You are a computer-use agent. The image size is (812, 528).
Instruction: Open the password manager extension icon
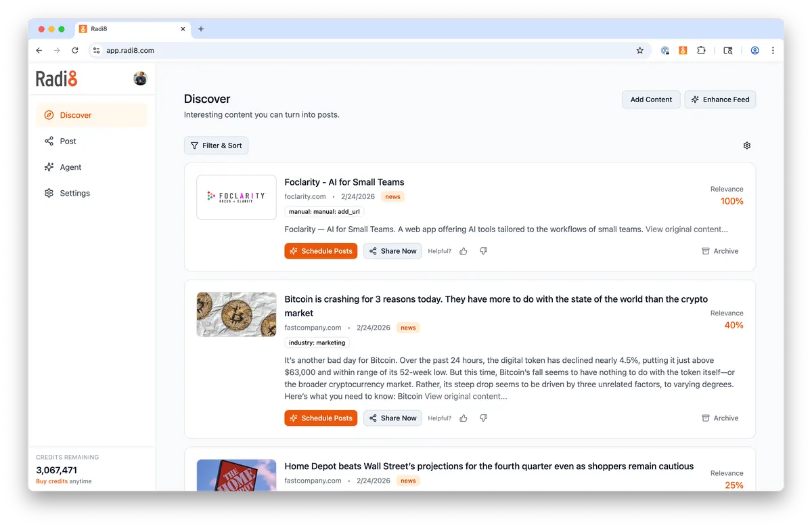[x=665, y=51]
